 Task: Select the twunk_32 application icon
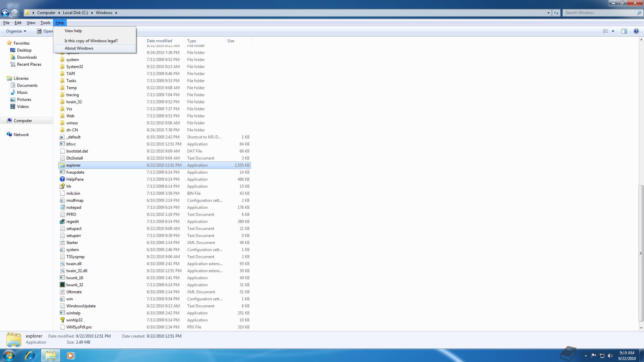[x=62, y=285]
